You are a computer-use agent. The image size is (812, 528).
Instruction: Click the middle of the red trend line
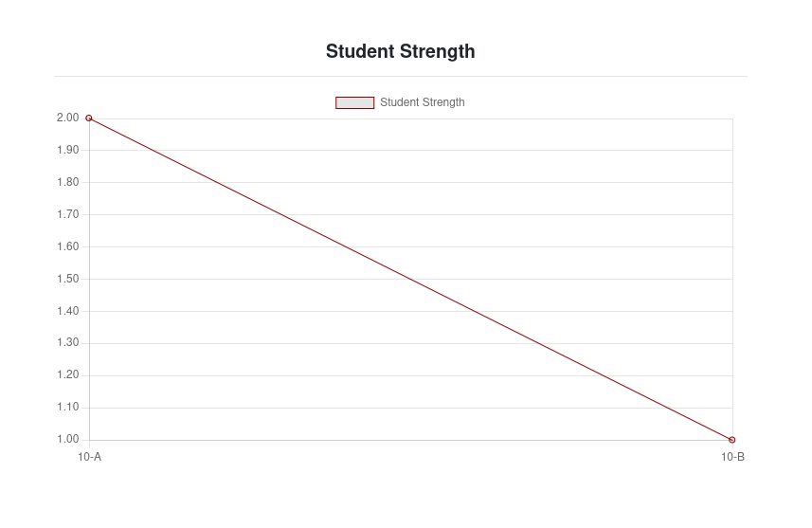click(410, 279)
